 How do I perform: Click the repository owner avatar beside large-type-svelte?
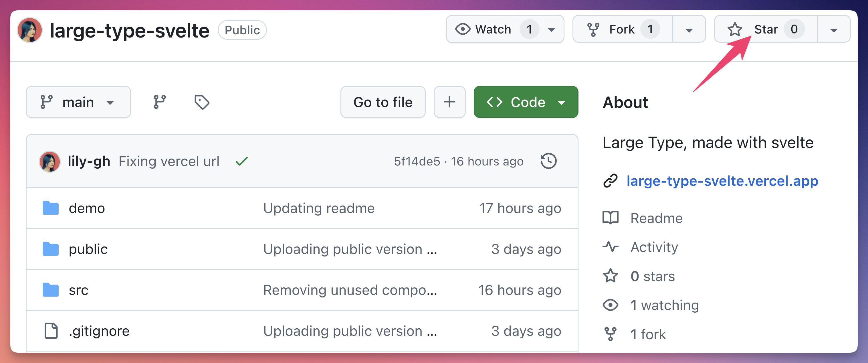[x=30, y=30]
